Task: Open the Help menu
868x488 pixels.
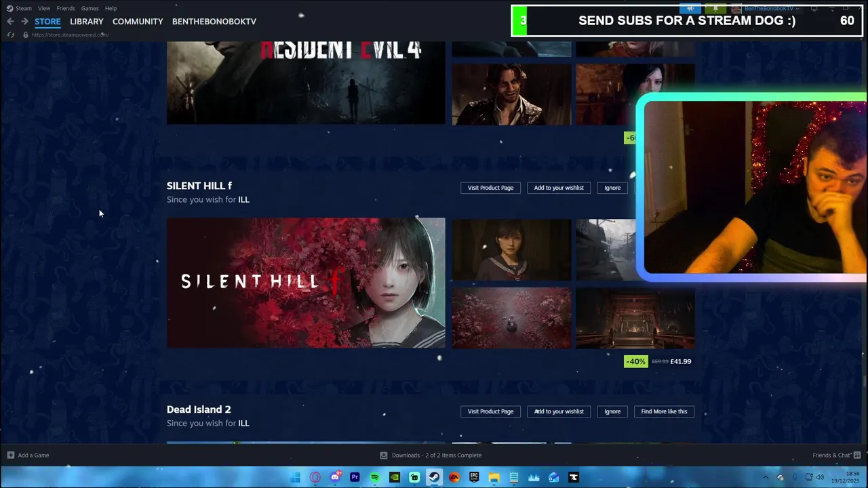Action: 111,8
